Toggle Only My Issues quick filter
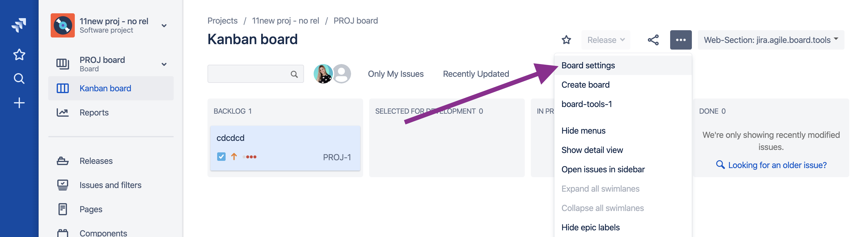Screen dimensions: 868x237 [396, 74]
